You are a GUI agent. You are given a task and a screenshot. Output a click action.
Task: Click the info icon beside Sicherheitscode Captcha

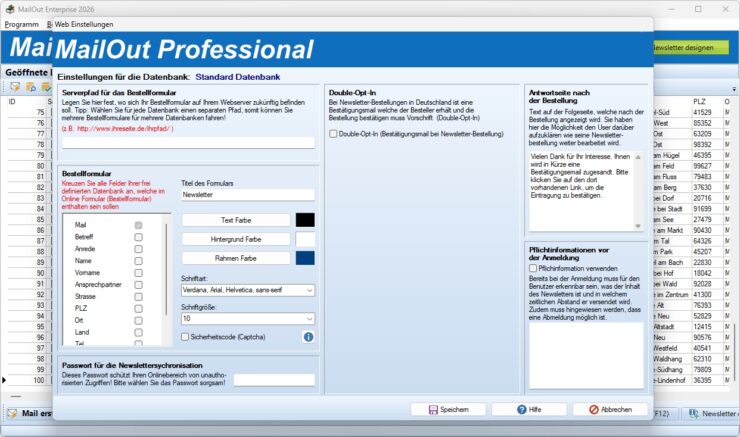click(x=308, y=337)
